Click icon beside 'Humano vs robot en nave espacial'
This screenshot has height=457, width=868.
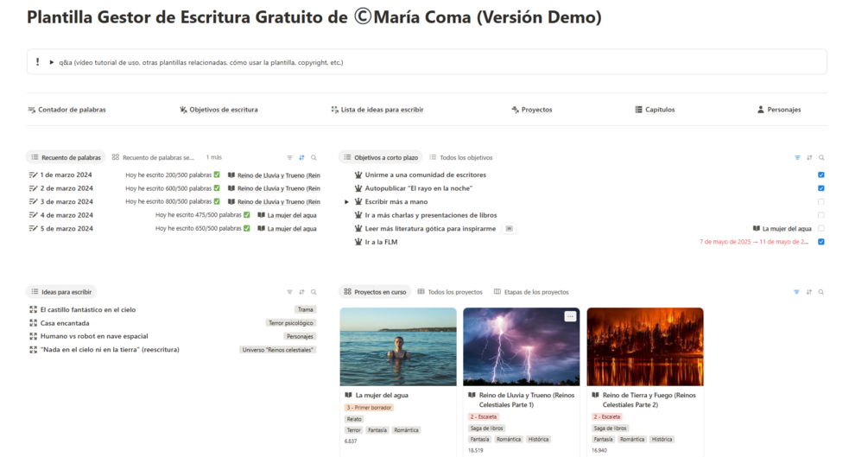pos(33,336)
